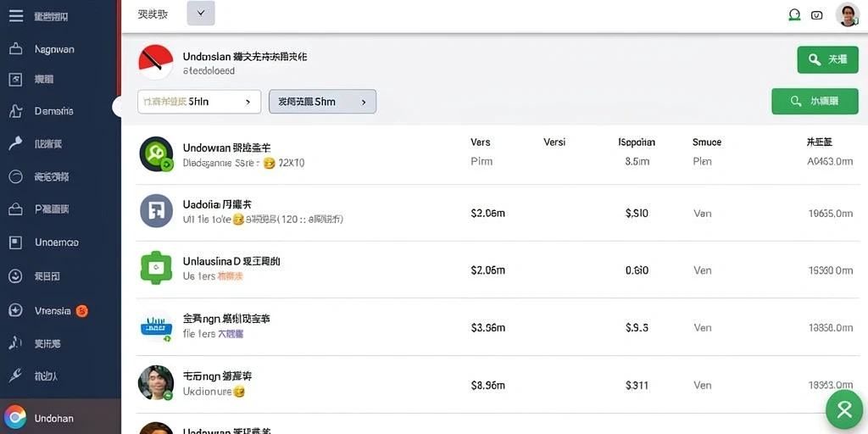Click the Vers column header
Screen dimensions: 868x434
[480, 142]
